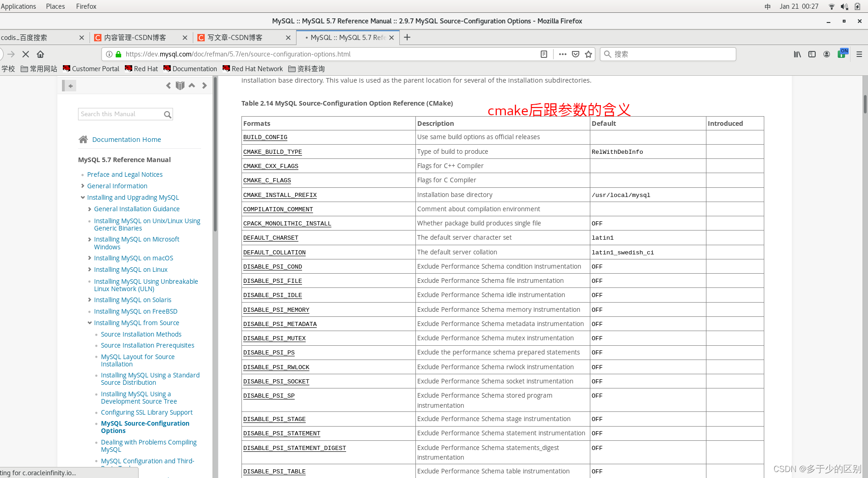Open DISABLE_PSI_MUTEX option link

tap(274, 338)
